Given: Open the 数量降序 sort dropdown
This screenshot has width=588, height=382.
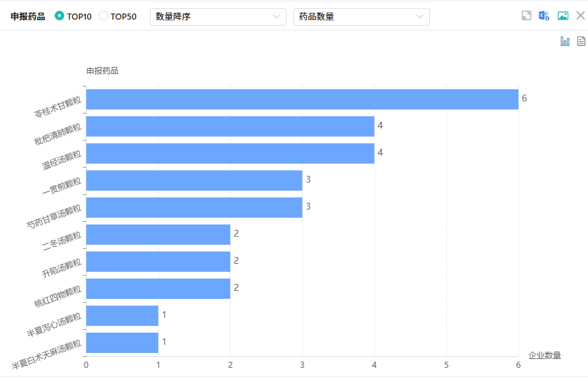Looking at the screenshot, I should coord(218,17).
